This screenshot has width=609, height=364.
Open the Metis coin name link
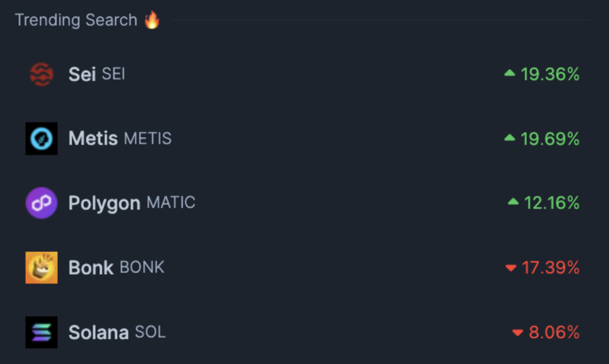point(93,138)
